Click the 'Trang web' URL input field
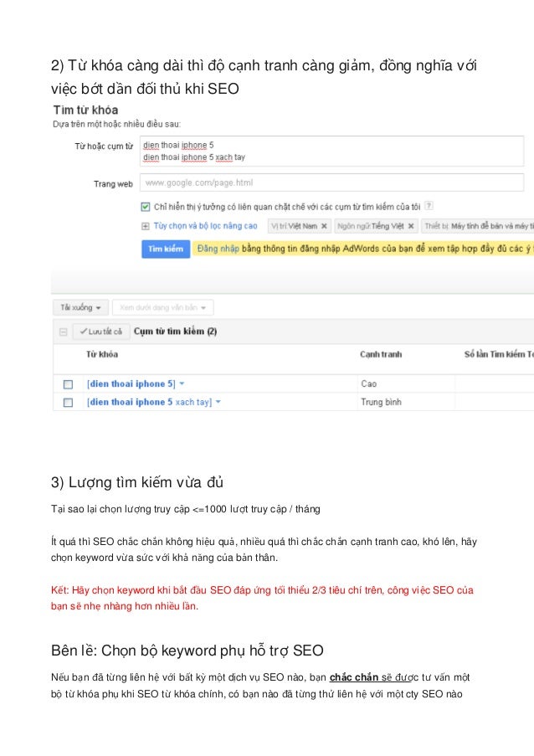This screenshot has height=756, width=534. pos(331,183)
